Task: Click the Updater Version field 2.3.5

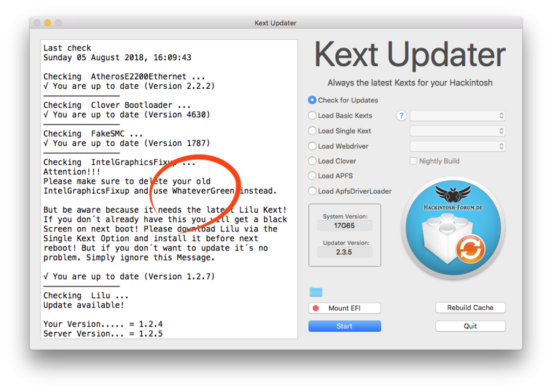Action: pos(344,252)
